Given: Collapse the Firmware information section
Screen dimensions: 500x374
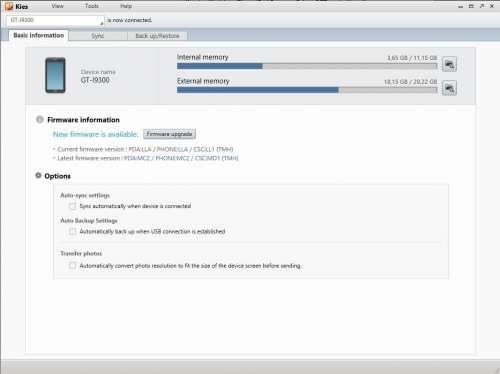Looking at the screenshot, I should pos(40,119).
